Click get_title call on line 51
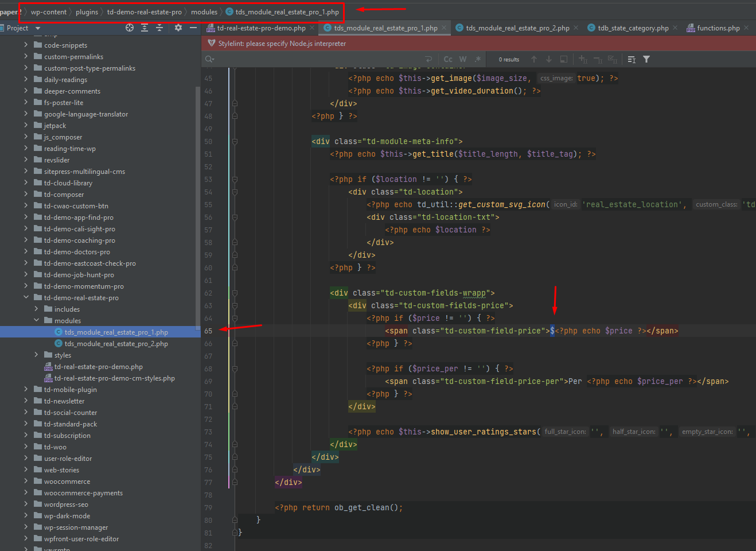 coord(432,154)
